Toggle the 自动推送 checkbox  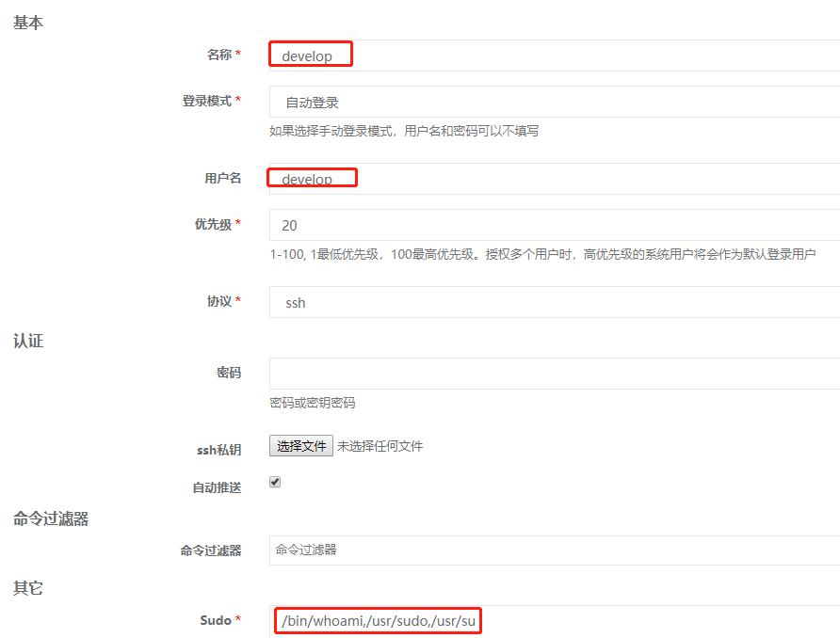pyautogui.click(x=275, y=482)
